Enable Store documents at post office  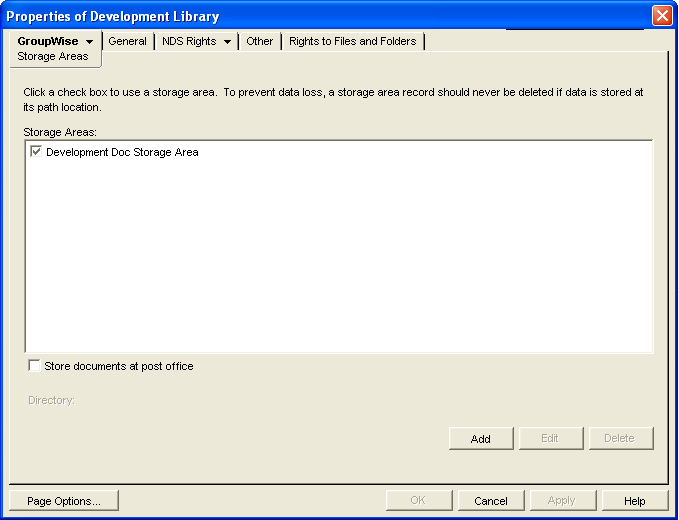(34, 365)
